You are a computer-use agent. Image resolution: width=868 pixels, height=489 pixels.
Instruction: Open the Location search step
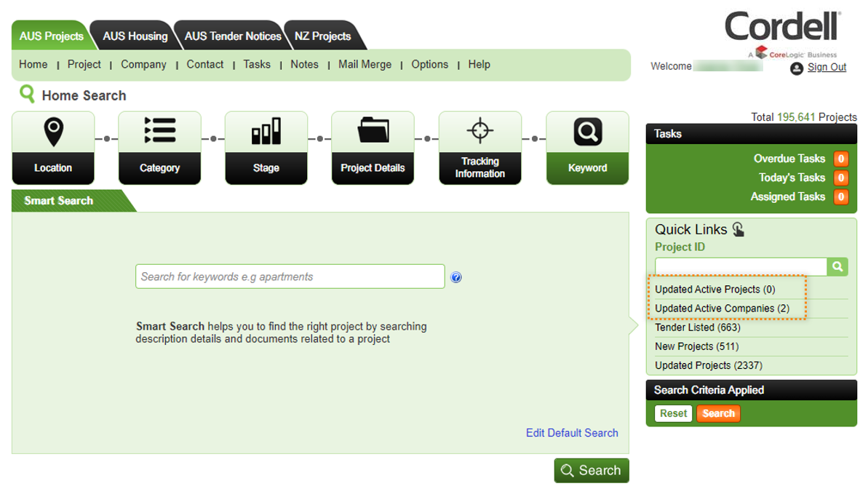[53, 148]
